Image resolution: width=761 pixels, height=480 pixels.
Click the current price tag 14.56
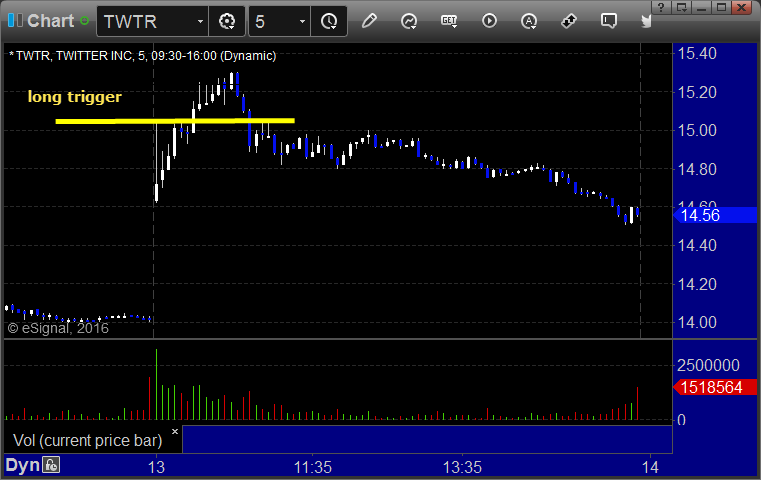tap(715, 215)
